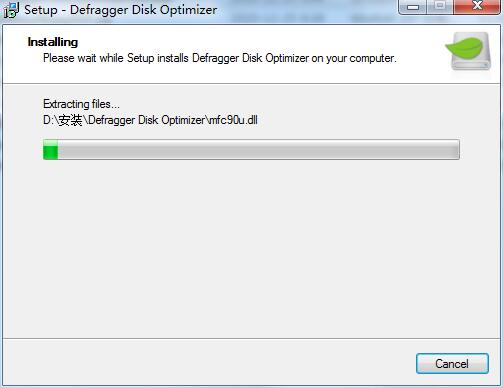The image size is (503, 388).
Task: Click the grey unfilled progress bar section
Action: click(x=259, y=150)
